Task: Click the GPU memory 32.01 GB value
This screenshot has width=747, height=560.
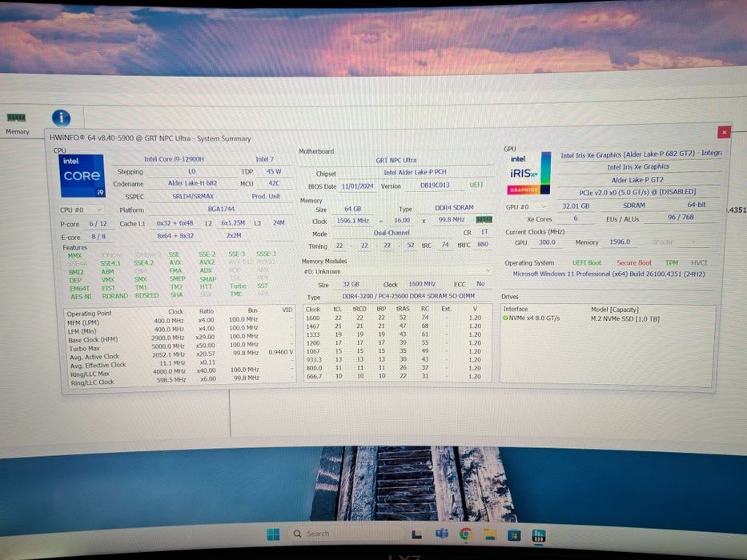Action: click(576, 206)
